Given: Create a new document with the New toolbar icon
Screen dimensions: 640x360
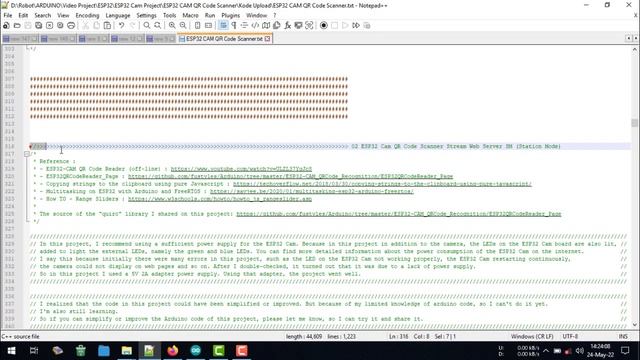Looking at the screenshot, I should pos(6,25).
